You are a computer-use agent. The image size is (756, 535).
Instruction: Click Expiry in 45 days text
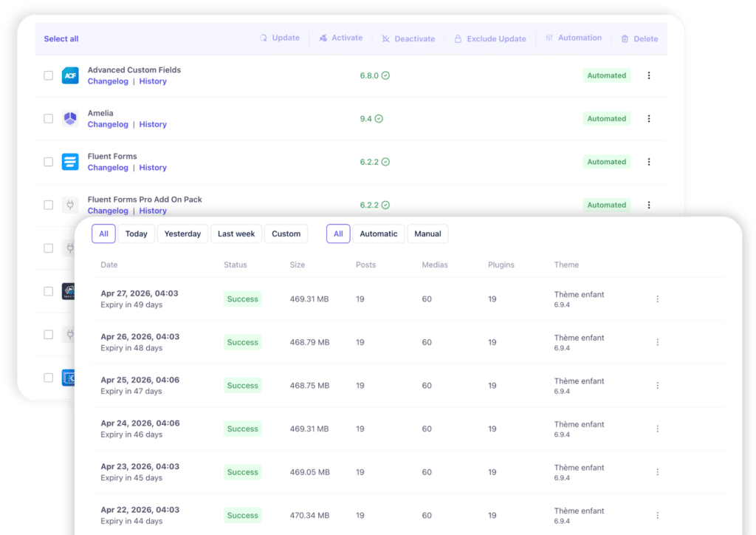pos(131,477)
